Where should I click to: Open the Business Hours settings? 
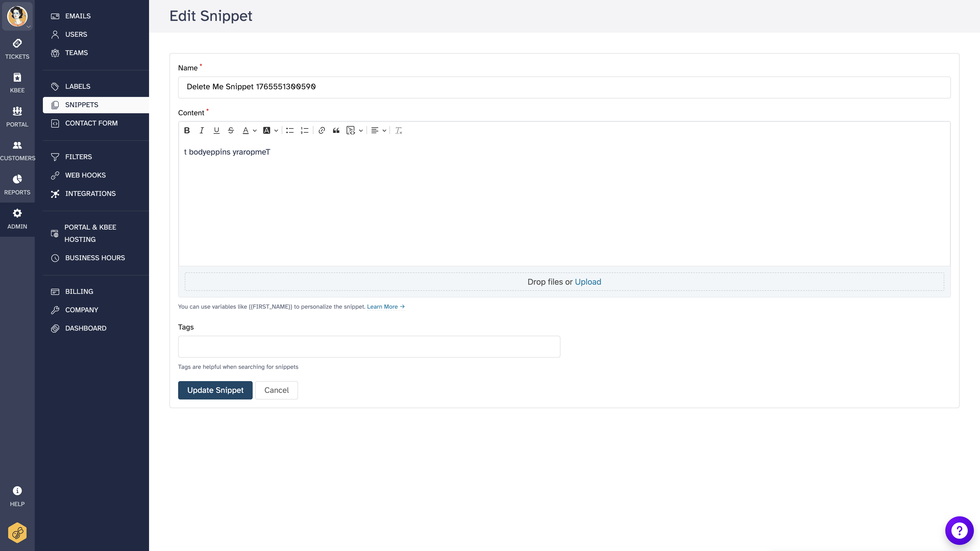click(94, 258)
